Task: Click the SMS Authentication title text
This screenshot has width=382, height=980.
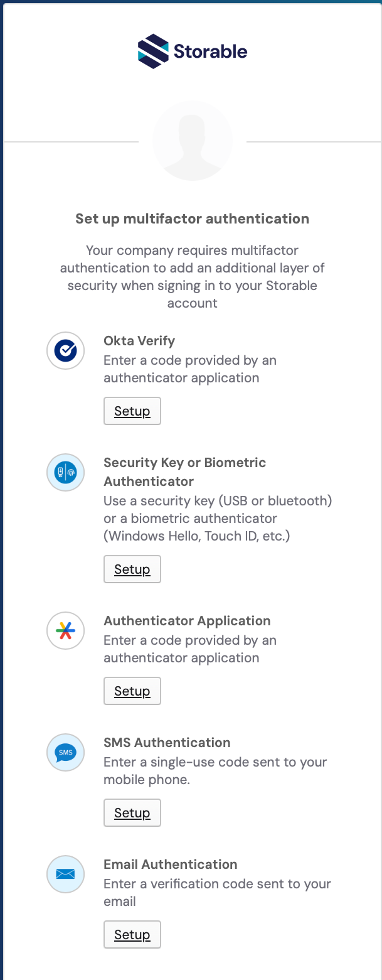Action: pos(167,743)
